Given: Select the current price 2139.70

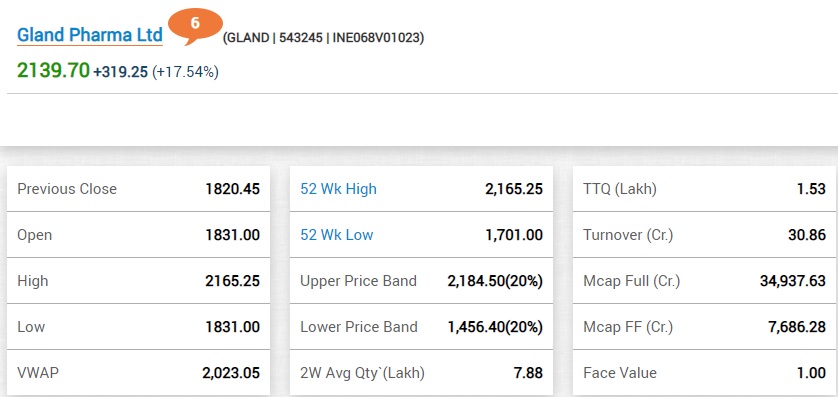Looking at the screenshot, I should tap(53, 71).
